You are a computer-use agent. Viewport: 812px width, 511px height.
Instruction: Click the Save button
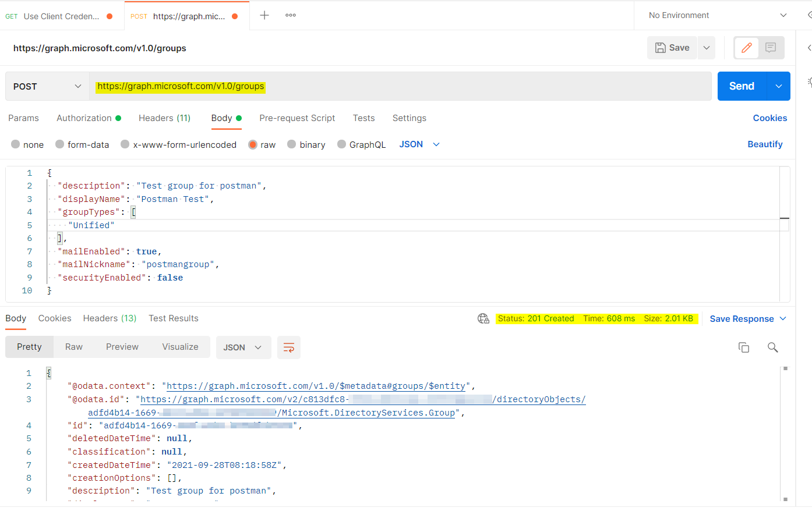point(672,48)
